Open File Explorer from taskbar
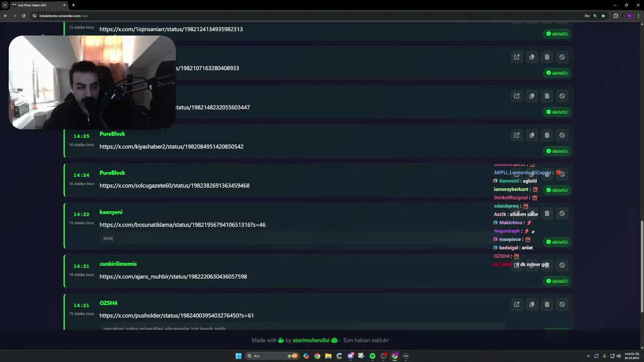Image resolution: width=644 pixels, height=362 pixels. click(328, 356)
